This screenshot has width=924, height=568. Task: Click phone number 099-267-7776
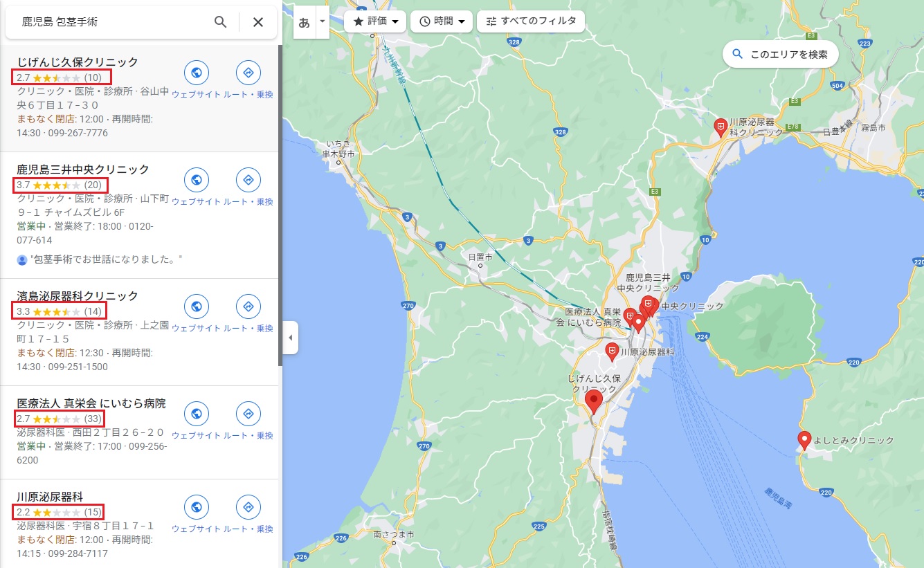tap(80, 133)
